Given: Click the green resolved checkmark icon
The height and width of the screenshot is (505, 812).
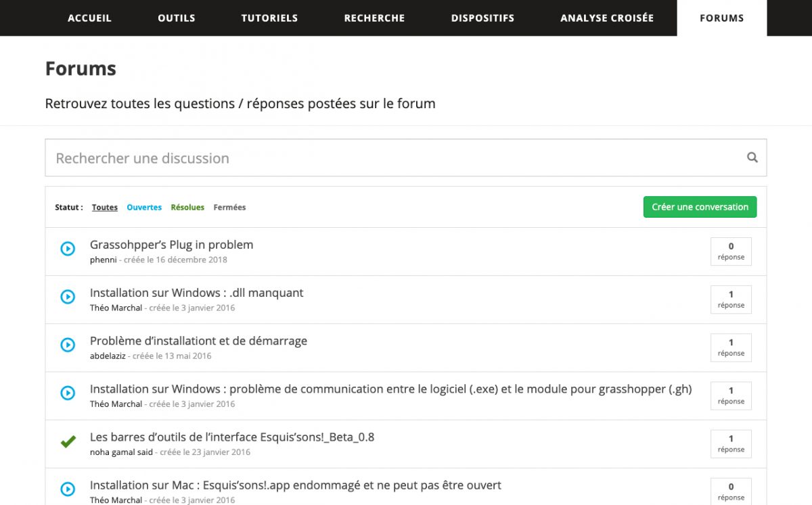Looking at the screenshot, I should (68, 442).
